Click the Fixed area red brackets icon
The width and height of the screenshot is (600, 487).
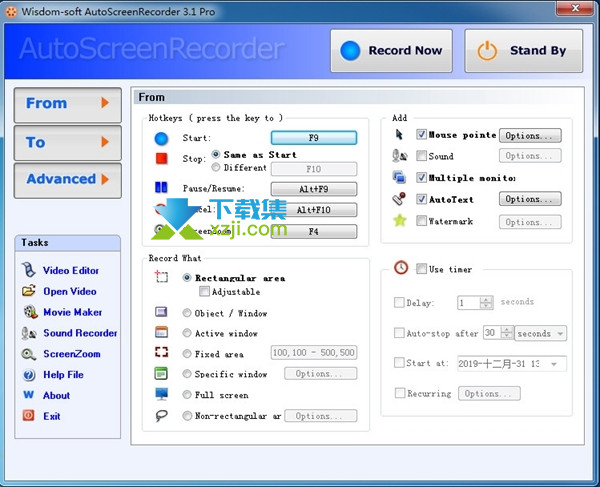[x=161, y=352]
